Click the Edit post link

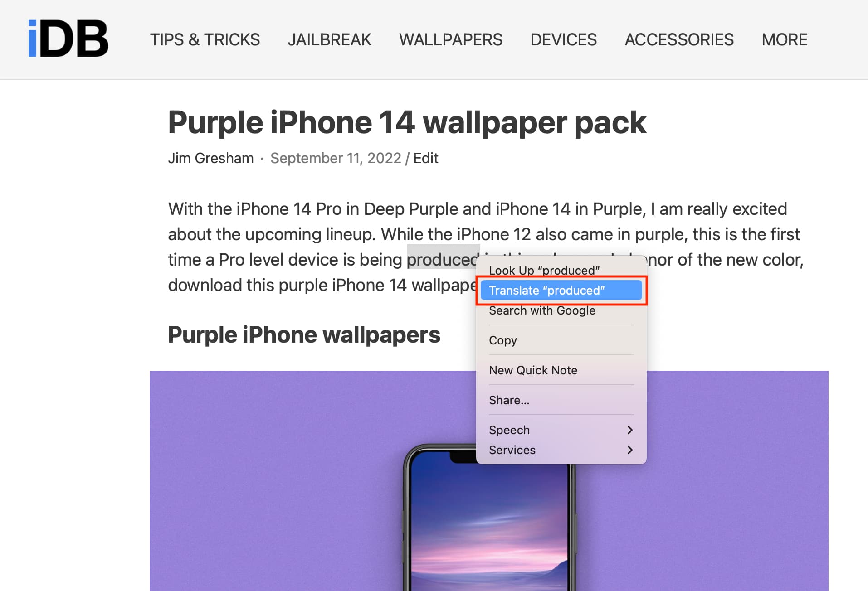[x=425, y=158]
